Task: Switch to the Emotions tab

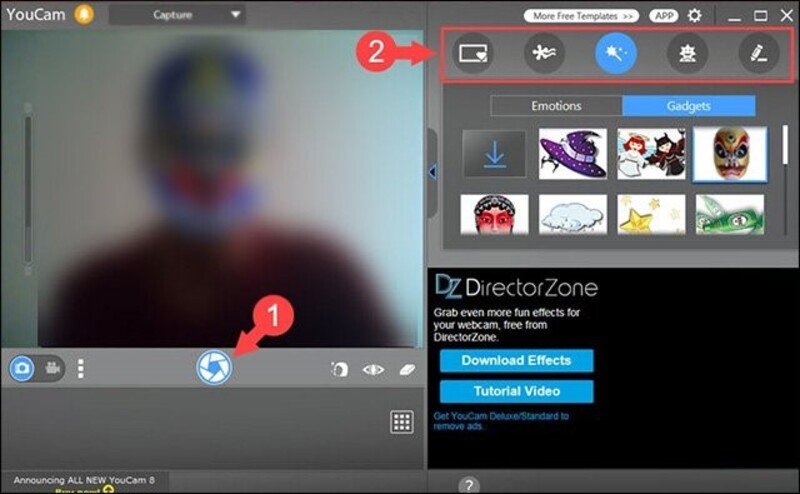Action: coord(556,106)
